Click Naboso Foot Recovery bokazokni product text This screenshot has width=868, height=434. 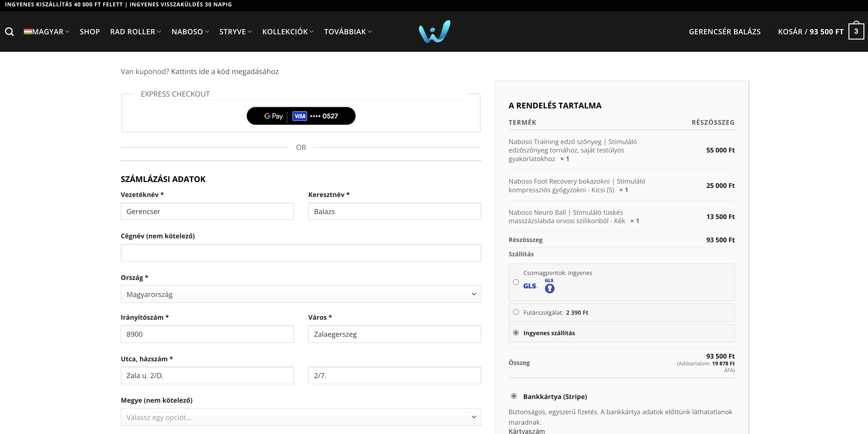point(577,185)
